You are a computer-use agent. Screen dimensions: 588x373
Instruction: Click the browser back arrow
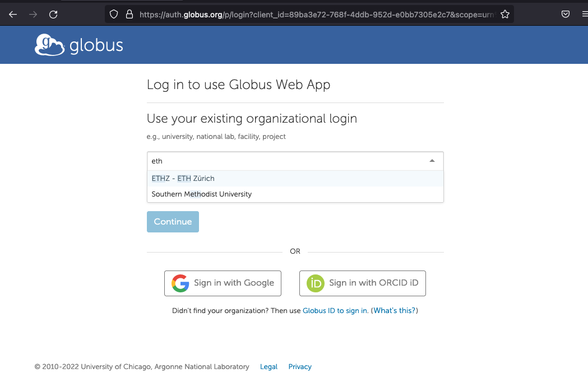tap(13, 15)
